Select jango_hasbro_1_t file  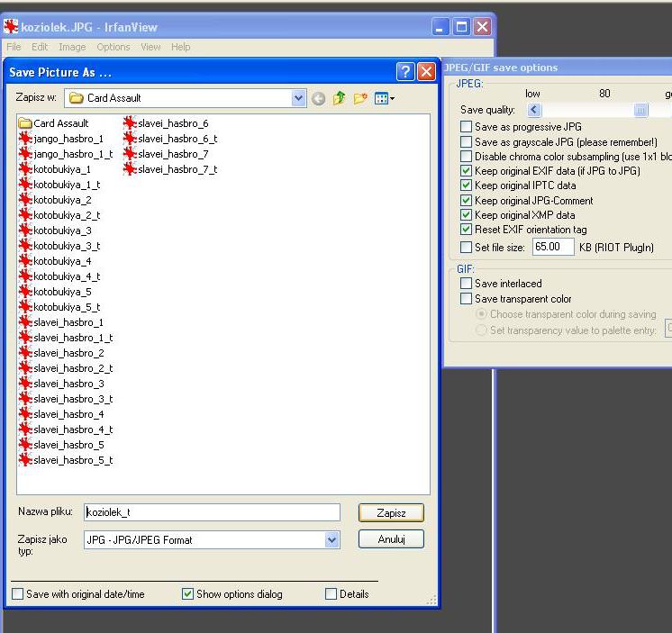[x=66, y=154]
